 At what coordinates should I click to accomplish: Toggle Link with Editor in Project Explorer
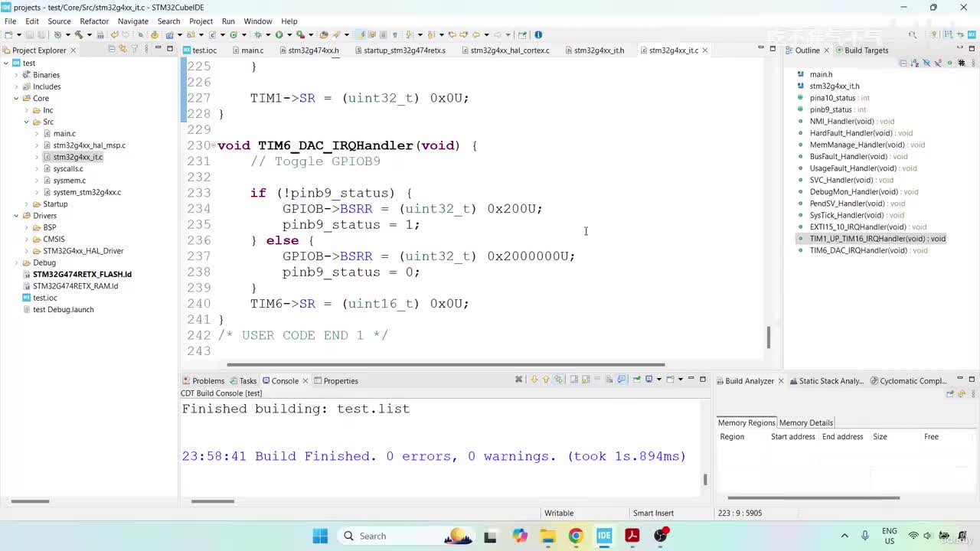coord(122,49)
